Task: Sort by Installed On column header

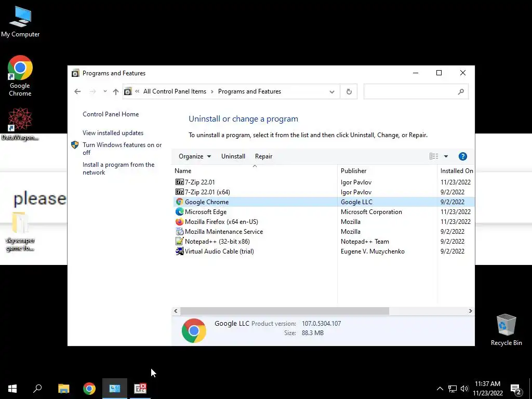Action: pos(456,170)
